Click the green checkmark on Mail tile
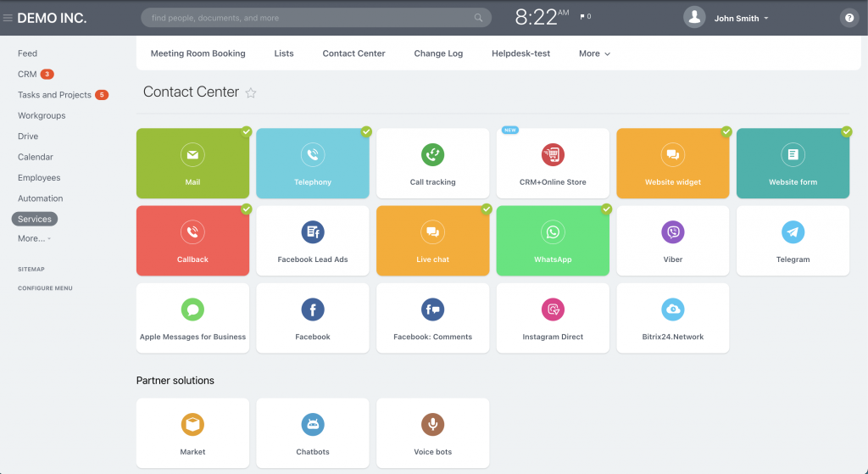The height and width of the screenshot is (474, 868). [x=247, y=131]
